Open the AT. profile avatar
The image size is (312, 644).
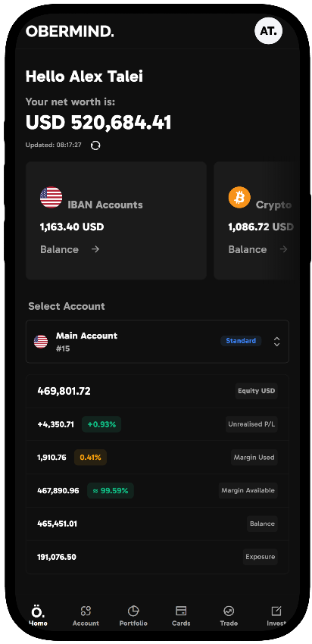click(269, 31)
